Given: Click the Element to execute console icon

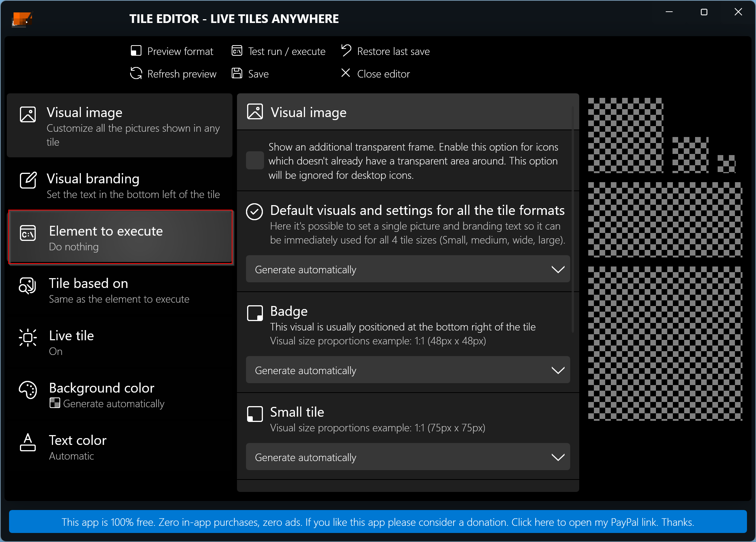Looking at the screenshot, I should click(x=28, y=233).
